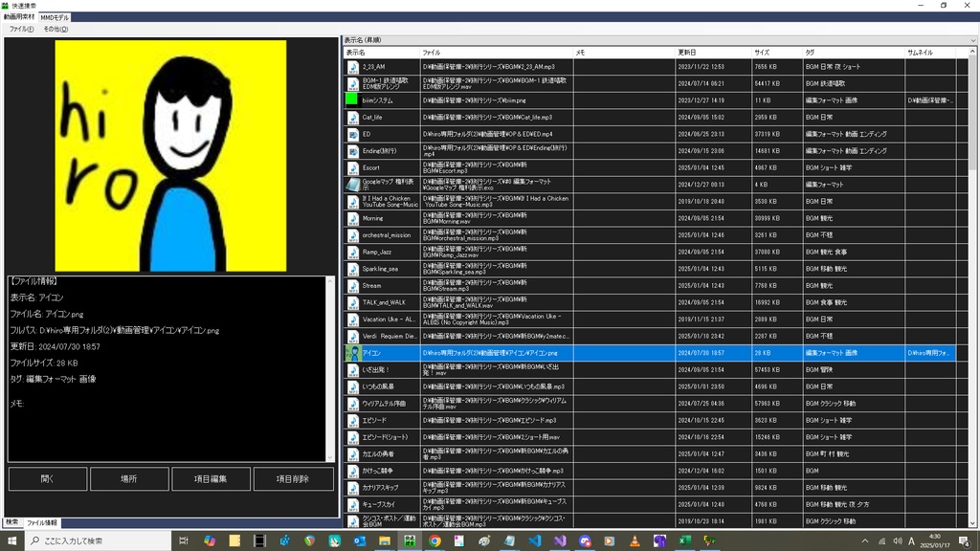Click the 項目削除 button
This screenshot has height=551, width=980.
click(x=293, y=478)
